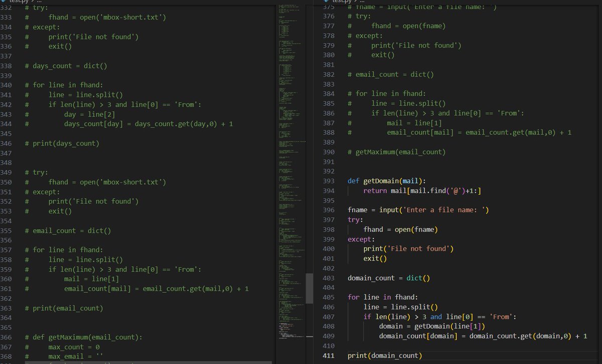Click '# def getMaximum(email_count):' comment line
The image size is (602, 364).
tap(83, 337)
